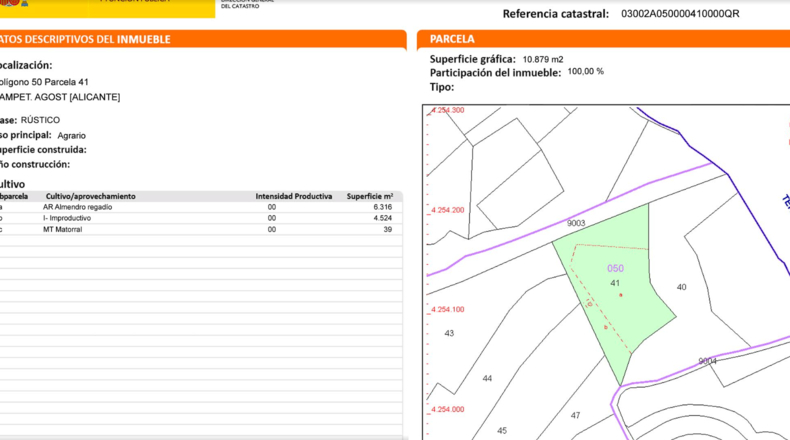This screenshot has width=790, height=440.
Task: Click the coordinate label 4.254.200
Action: [x=447, y=210]
